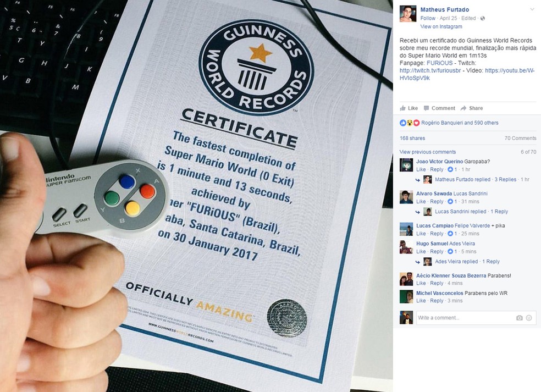541x392 pixels.
Task: Open Matheus Furtado's profile picture
Action: (408, 14)
